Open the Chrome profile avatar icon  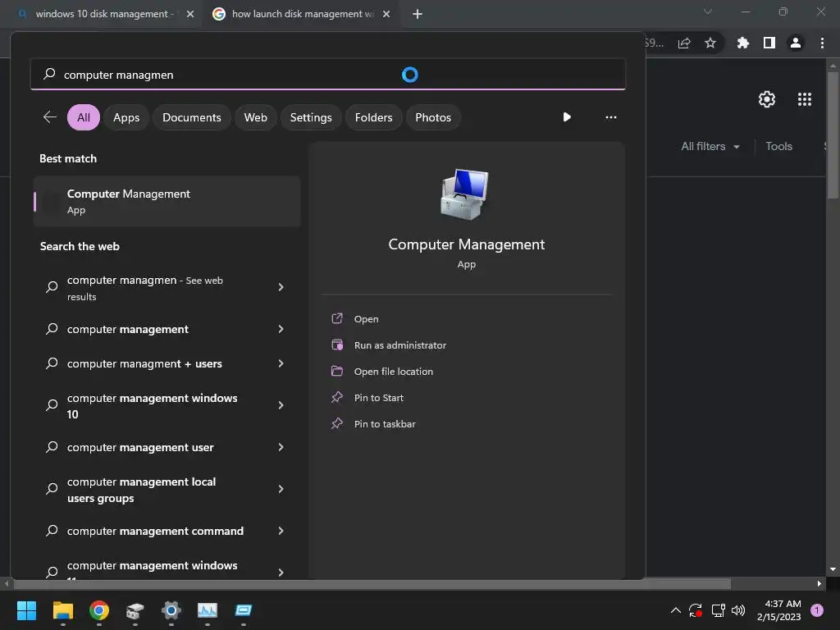pyautogui.click(x=796, y=43)
